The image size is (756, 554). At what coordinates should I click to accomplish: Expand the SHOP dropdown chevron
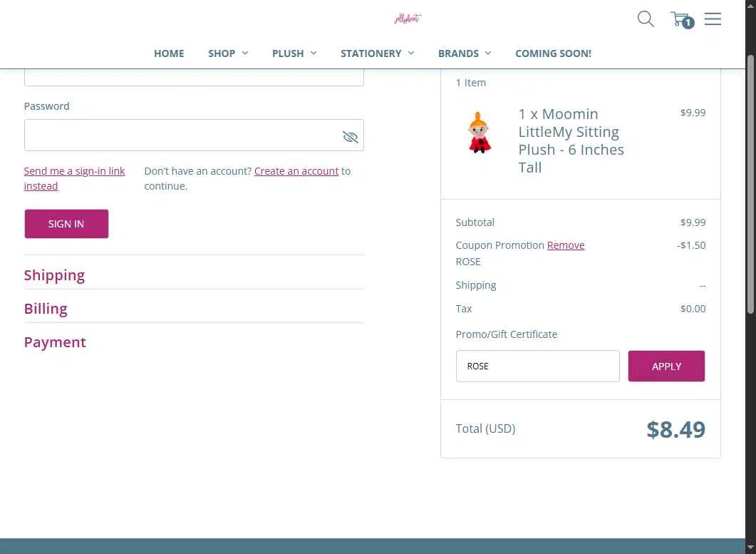pos(245,53)
